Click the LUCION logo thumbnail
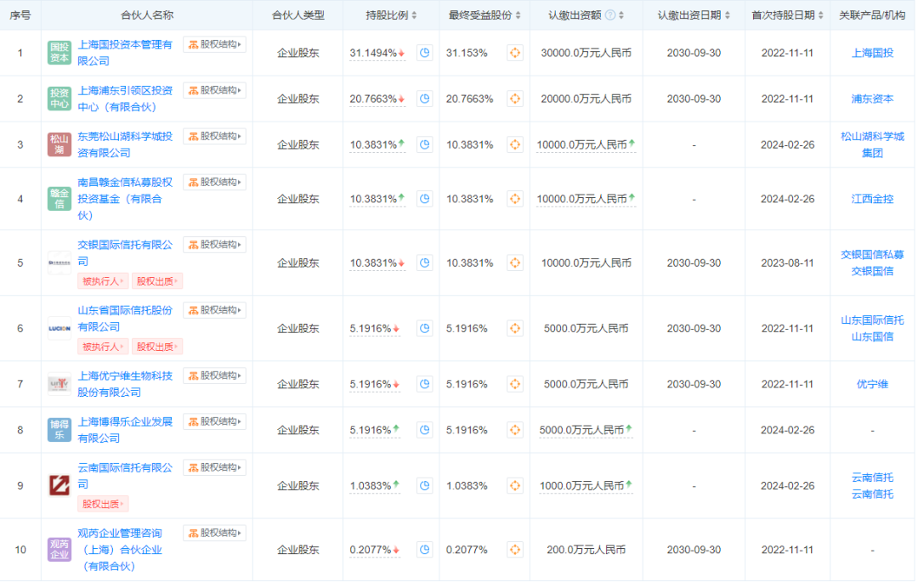The width and height of the screenshot is (918, 588). (59, 329)
